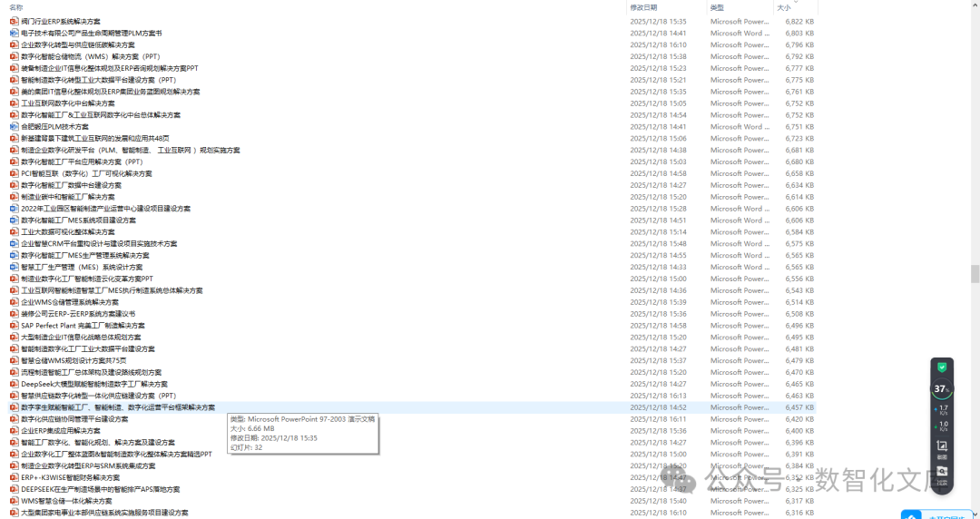Select file 制造企业数字化转型ERP与SRM系统集成方案

click(88, 465)
